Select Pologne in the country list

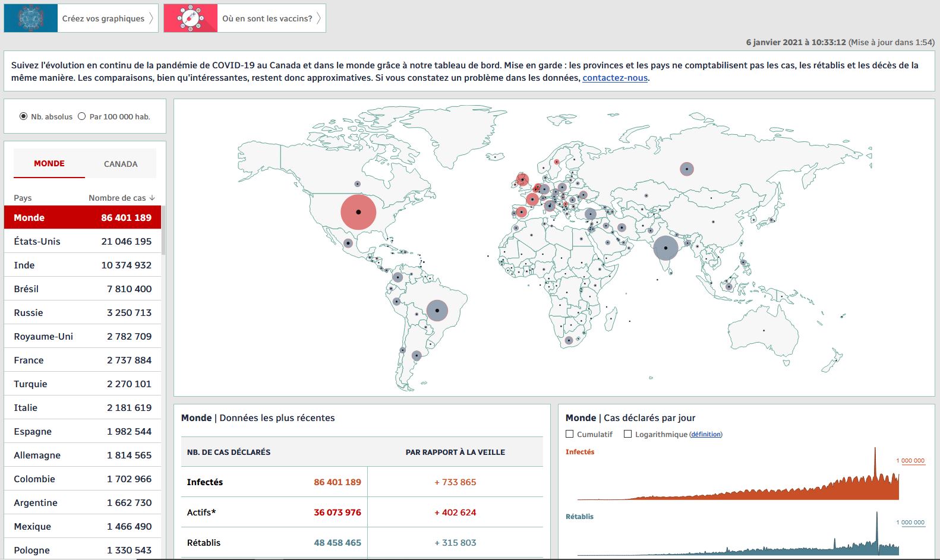click(x=83, y=550)
